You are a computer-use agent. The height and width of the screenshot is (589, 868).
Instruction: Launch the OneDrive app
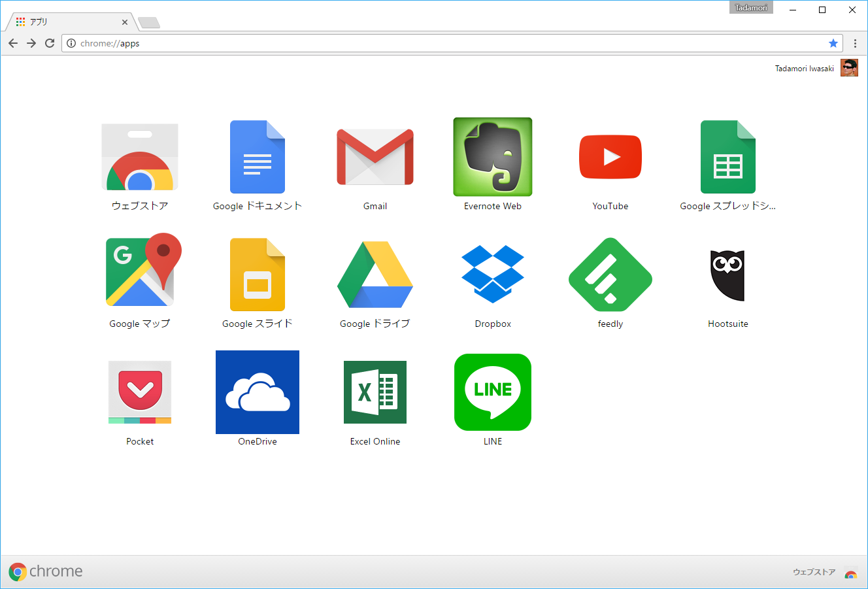click(x=258, y=392)
